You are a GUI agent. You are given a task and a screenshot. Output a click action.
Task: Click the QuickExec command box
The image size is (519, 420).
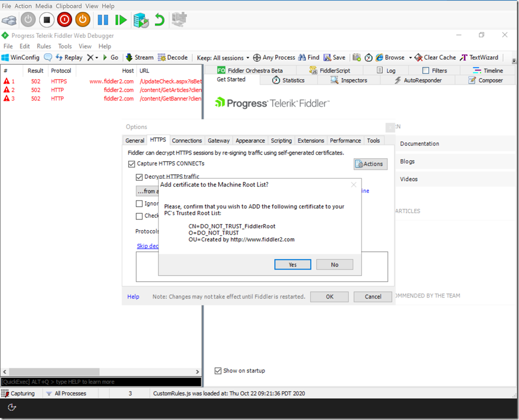click(x=100, y=381)
